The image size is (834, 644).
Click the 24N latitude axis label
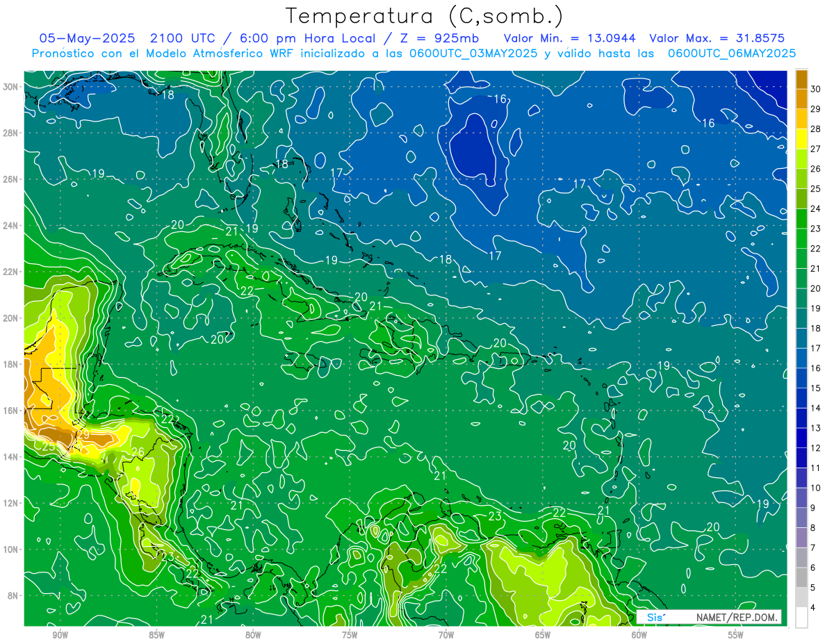pyautogui.click(x=11, y=226)
